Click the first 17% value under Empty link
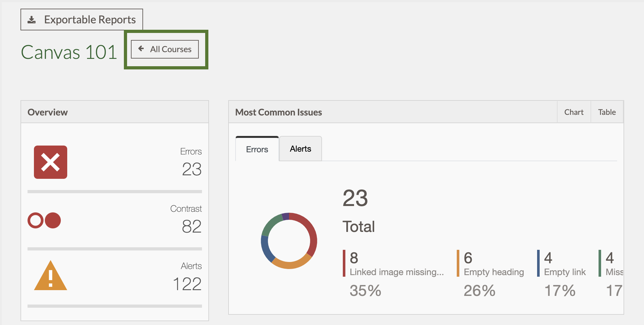This screenshot has width=644, height=325. [x=560, y=291]
